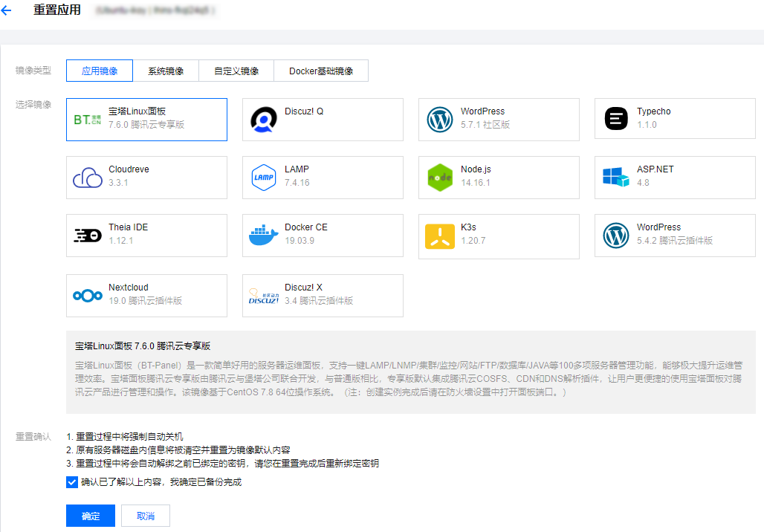Screen dimensions: 764x532
Task: Click the description heading 宝塔Linux面板 7.6.0 腾讯云专享版
Action: tap(143, 346)
